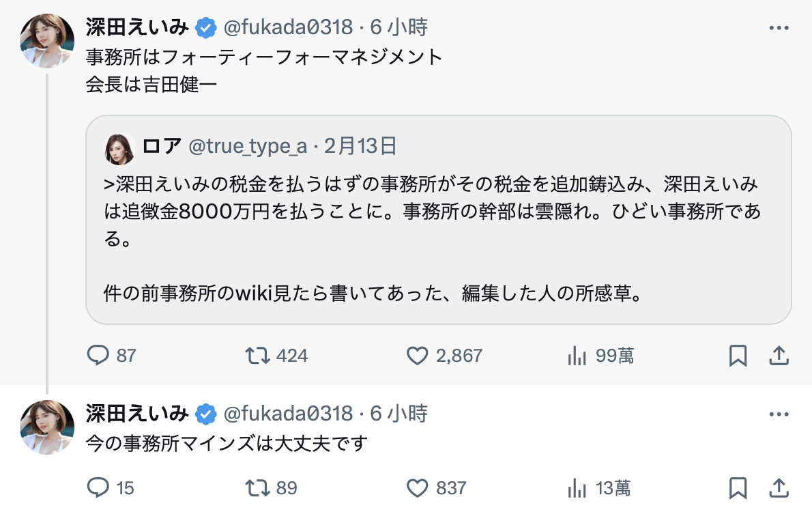This screenshot has height=512, width=812.
Task: Reply to the second post with 15 replies
Action: pyautogui.click(x=100, y=488)
